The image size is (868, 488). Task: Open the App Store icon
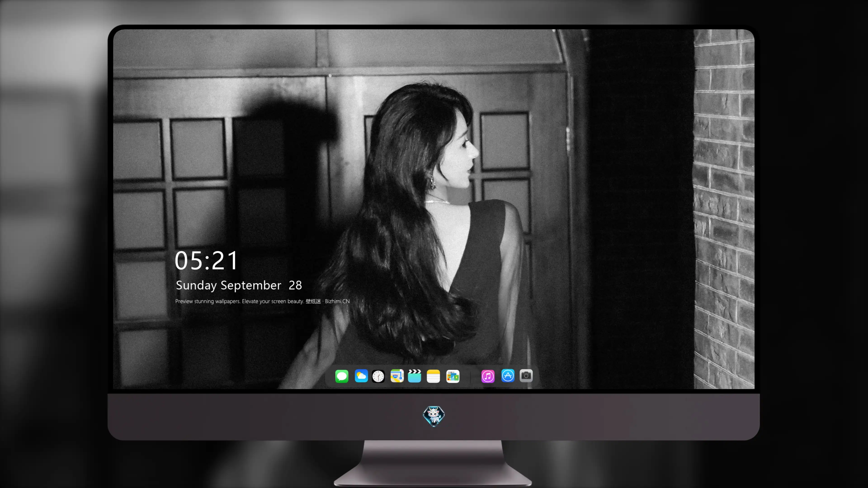click(508, 375)
